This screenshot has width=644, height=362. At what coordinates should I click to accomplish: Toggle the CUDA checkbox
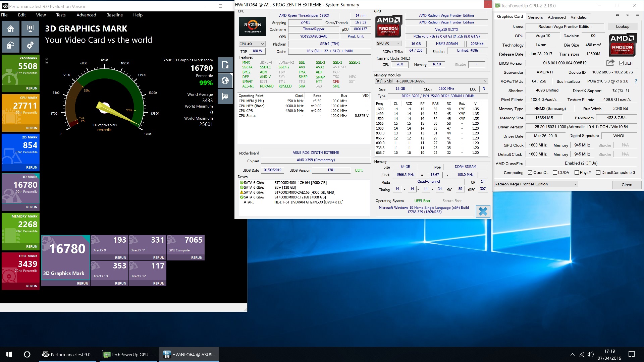pos(555,173)
